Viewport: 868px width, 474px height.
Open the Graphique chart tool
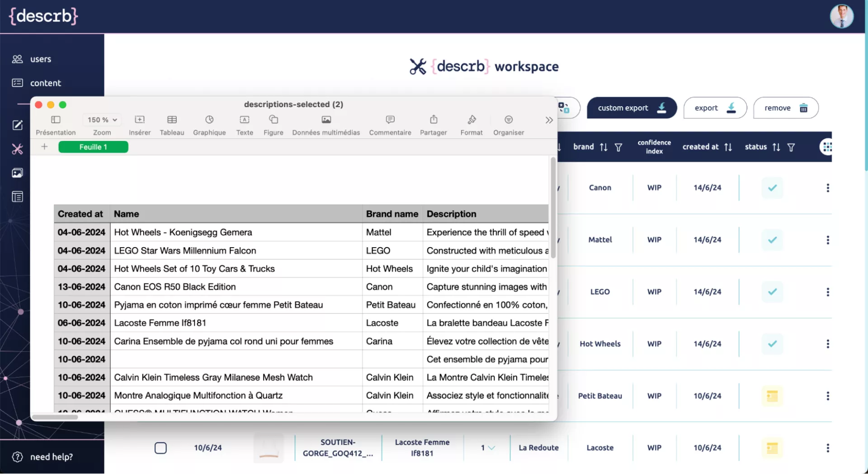(209, 120)
